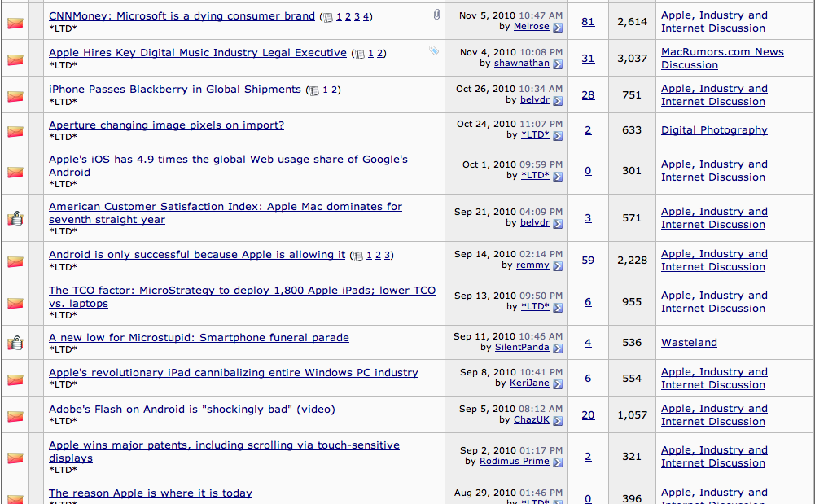Image resolution: width=815 pixels, height=504 pixels.
Task: Open ChazUK user profile
Action: (x=531, y=419)
